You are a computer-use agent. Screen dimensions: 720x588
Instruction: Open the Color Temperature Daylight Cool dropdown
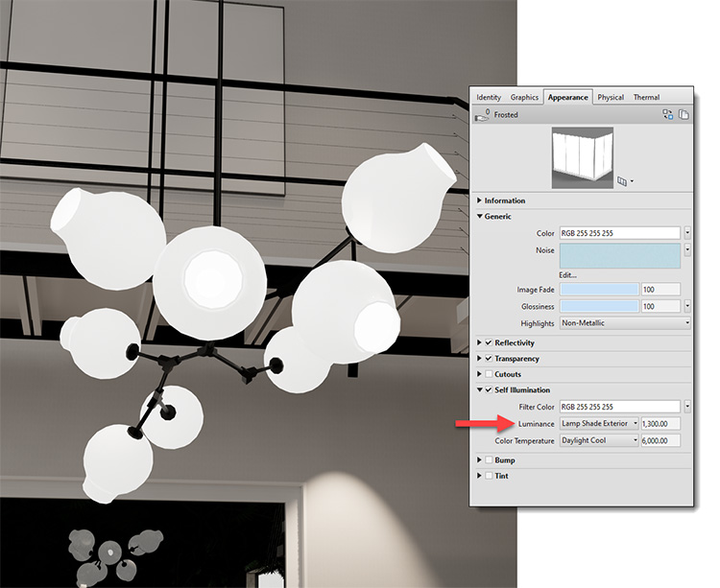tap(599, 440)
